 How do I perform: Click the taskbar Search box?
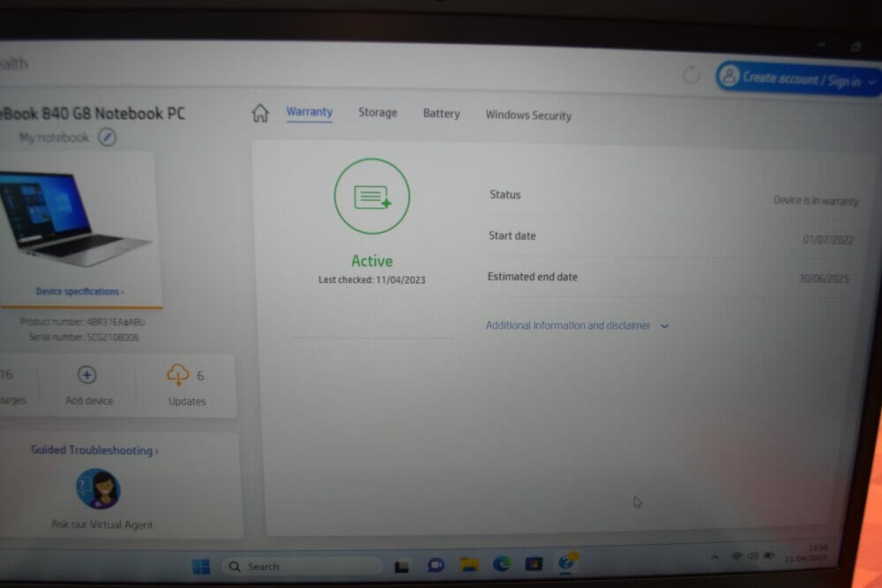coord(303,567)
